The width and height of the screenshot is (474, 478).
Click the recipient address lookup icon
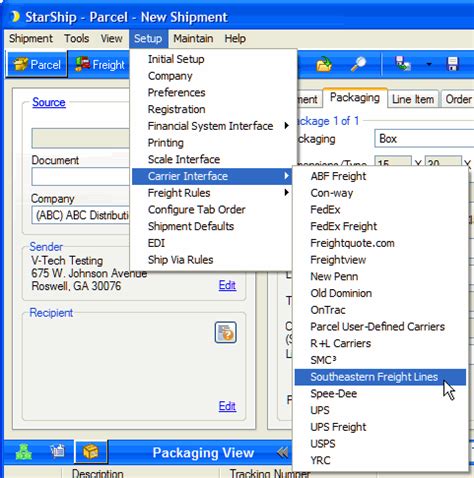click(226, 332)
